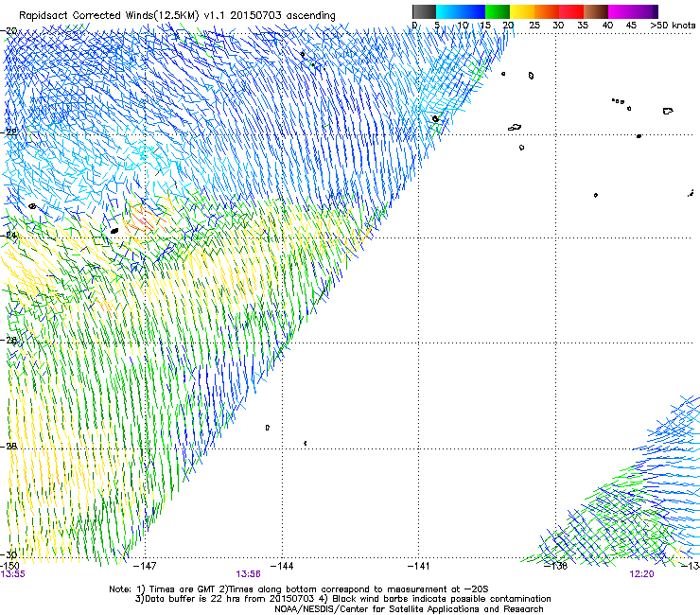Pick the red 30-35 knot legend segment
The height and width of the screenshot is (615, 700).
coord(571,11)
